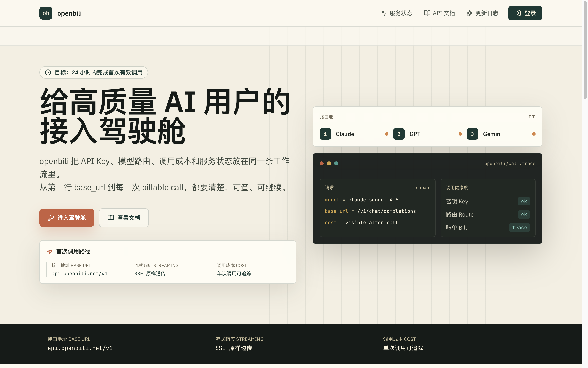Click the number 1 badge beside Claude
The width and height of the screenshot is (588, 368).
click(325, 134)
